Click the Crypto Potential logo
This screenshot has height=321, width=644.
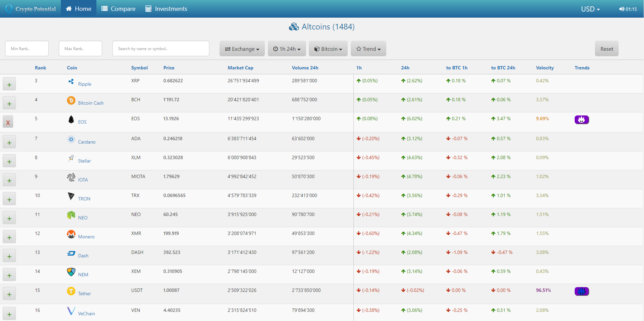tap(30, 9)
